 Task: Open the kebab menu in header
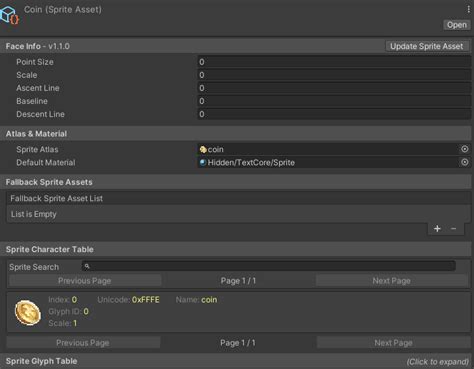(x=468, y=9)
